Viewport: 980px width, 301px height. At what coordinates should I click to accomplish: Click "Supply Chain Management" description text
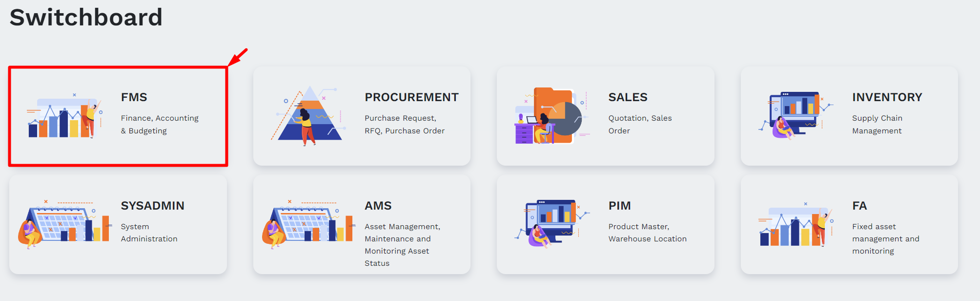(x=877, y=125)
